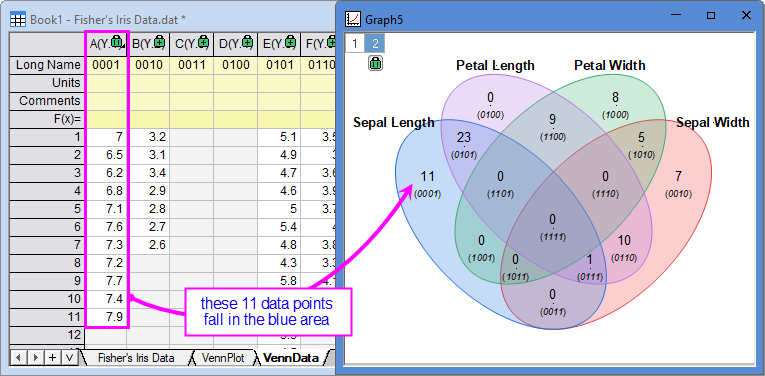
Task: Select layer 1 in Graph5
Action: 355,43
